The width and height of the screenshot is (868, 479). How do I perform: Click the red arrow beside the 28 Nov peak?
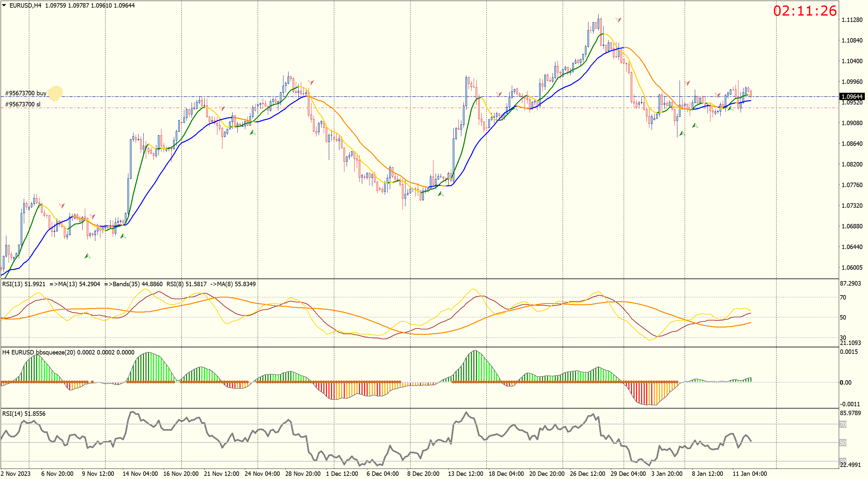(311, 82)
